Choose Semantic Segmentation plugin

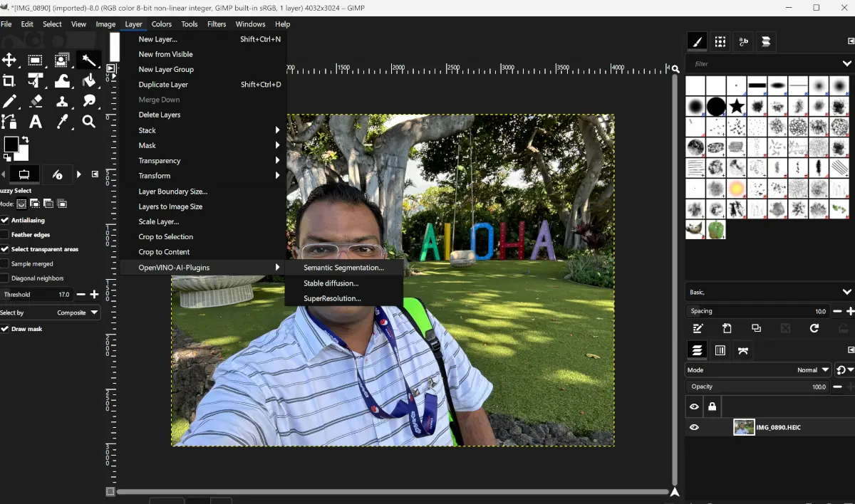pyautogui.click(x=344, y=268)
